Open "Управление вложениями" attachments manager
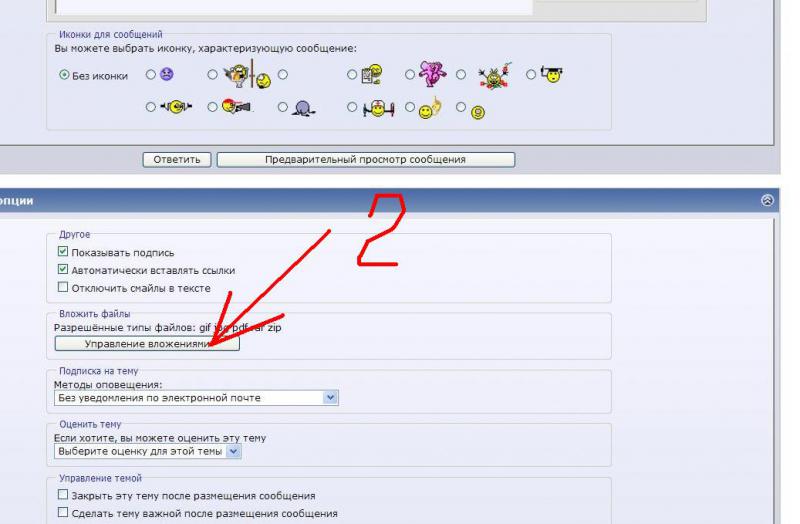800x524 pixels. 147,344
